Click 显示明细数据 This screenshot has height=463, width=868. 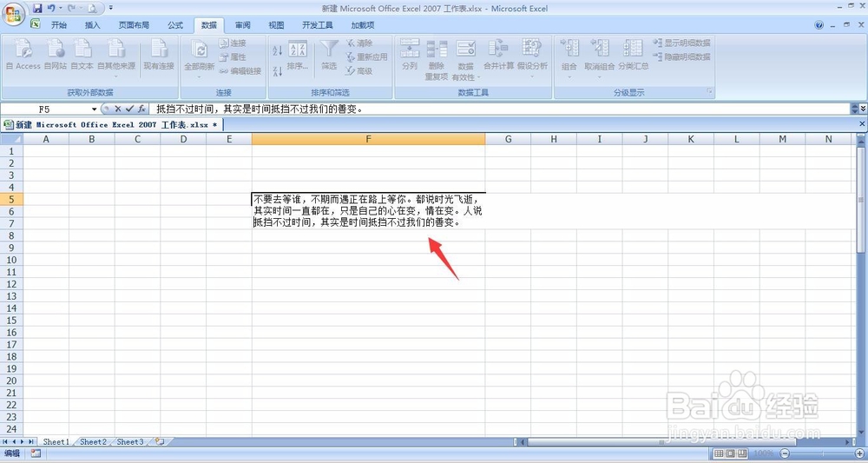coord(681,43)
